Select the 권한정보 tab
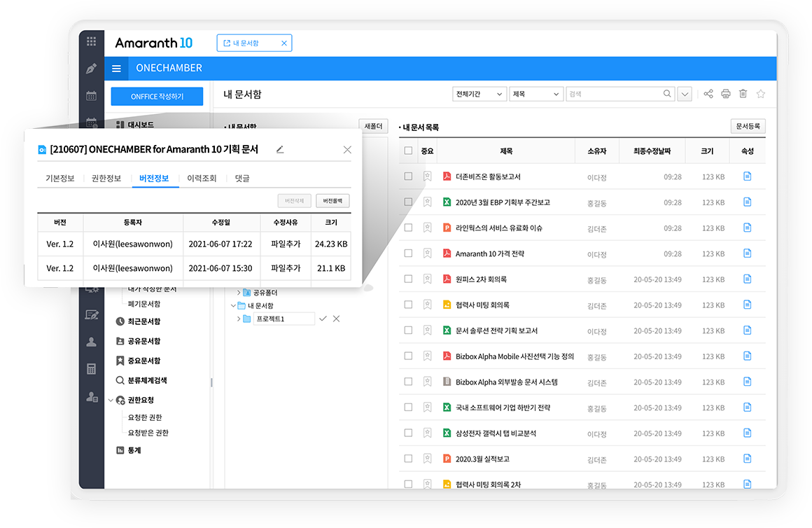The image size is (812, 528). pyautogui.click(x=106, y=178)
